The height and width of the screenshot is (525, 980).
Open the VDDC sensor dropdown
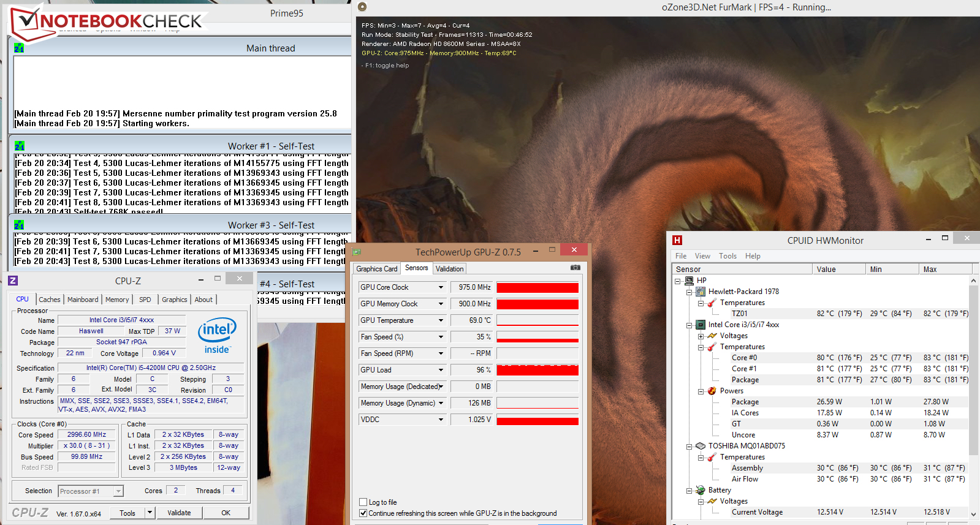(x=441, y=420)
